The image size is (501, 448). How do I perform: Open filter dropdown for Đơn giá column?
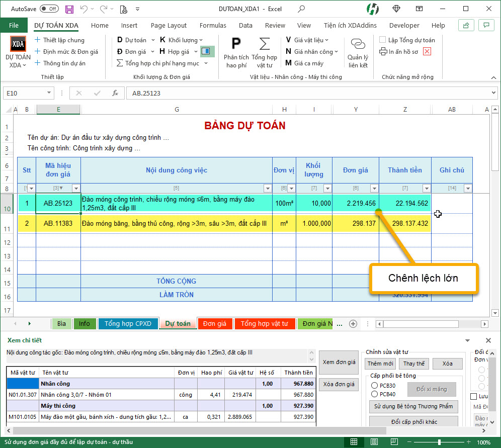pos(374,189)
